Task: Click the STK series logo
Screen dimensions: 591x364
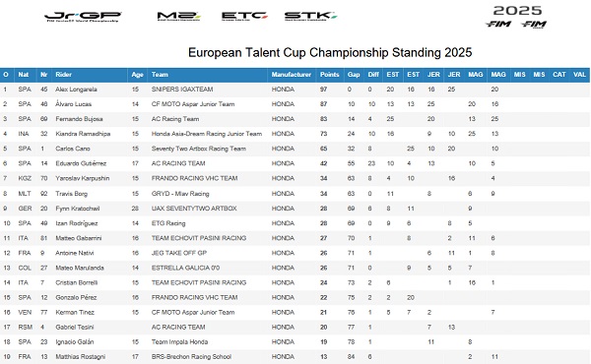Action: 310,16
